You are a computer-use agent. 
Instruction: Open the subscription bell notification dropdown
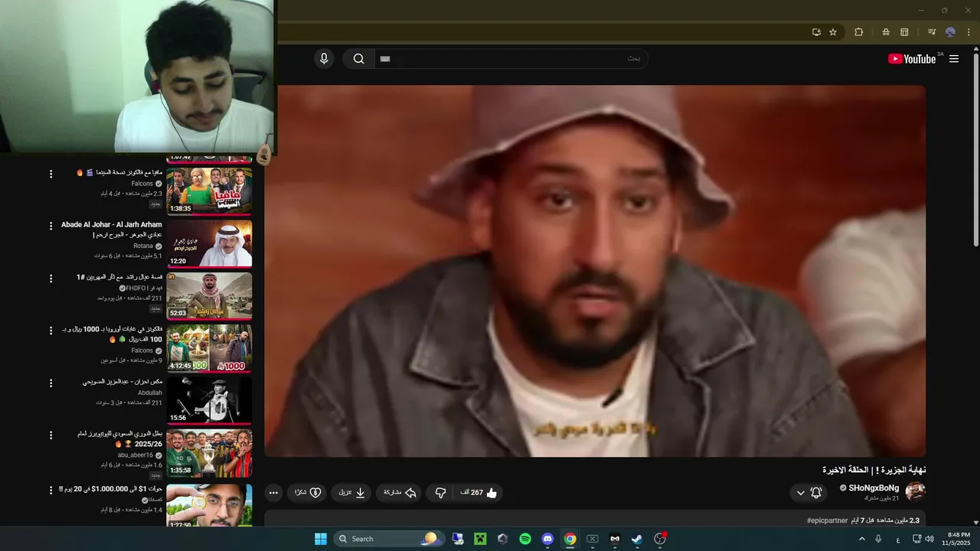[809, 493]
